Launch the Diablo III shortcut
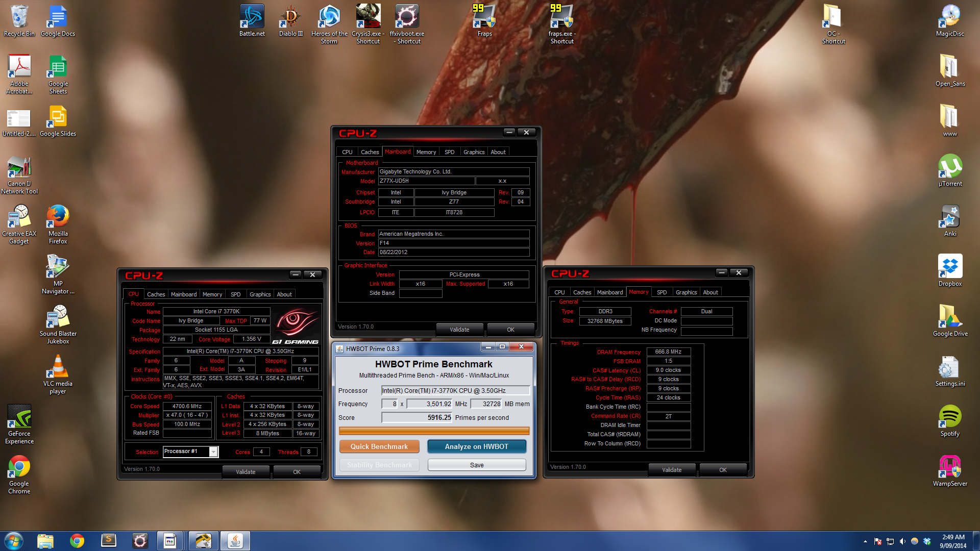 pos(291,20)
